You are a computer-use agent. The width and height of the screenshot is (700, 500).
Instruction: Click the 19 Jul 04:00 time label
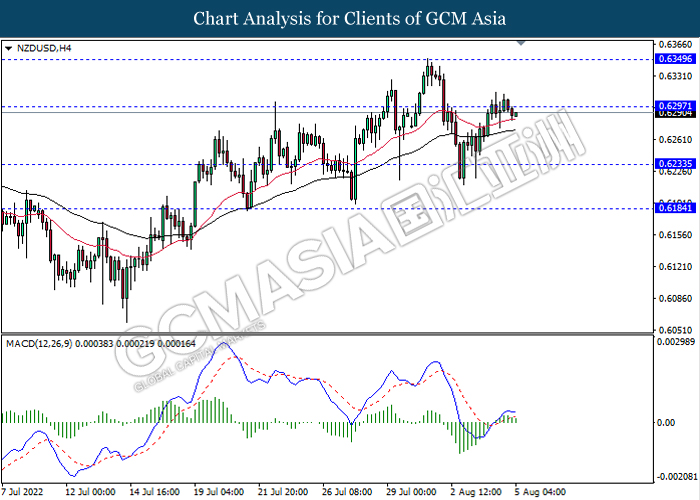point(219,492)
